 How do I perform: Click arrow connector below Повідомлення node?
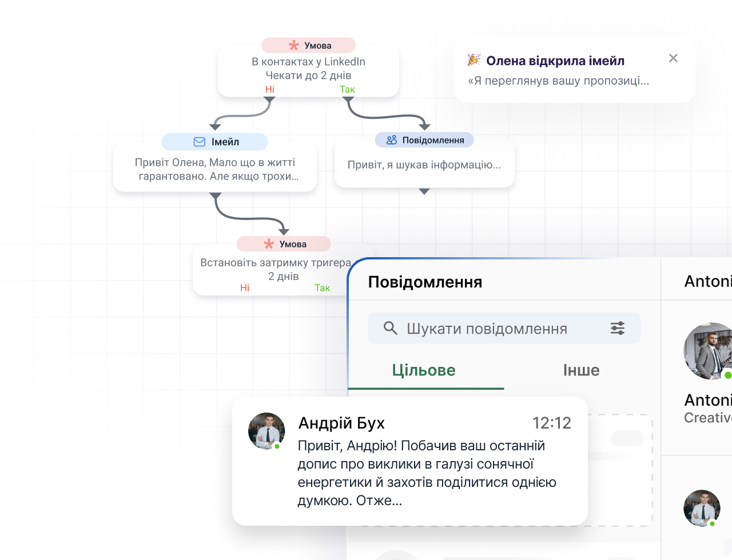click(x=424, y=191)
